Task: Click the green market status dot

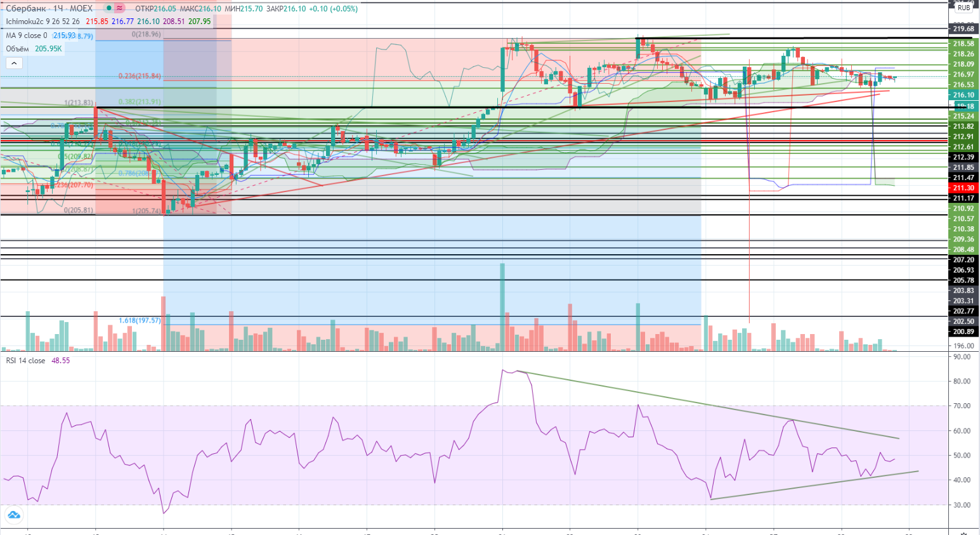Action: click(109, 8)
